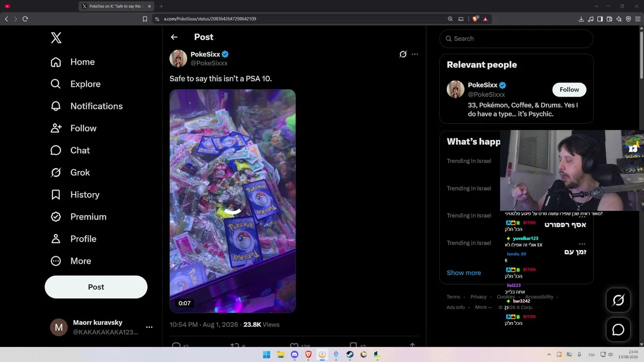Open the Privacy footer link
Screen dimensions: 644x362
click(x=478, y=297)
